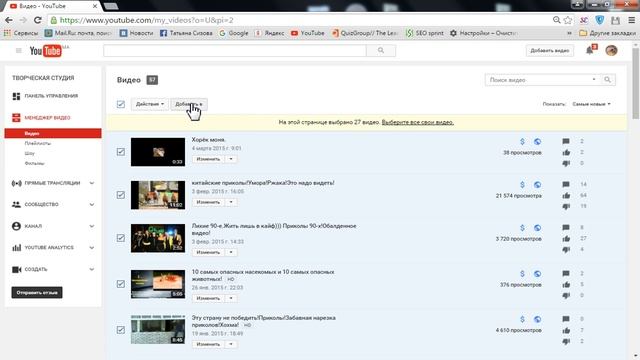Uncheck 10 самых опасных насекомых checkbox
The image size is (640, 360).
click(x=121, y=284)
